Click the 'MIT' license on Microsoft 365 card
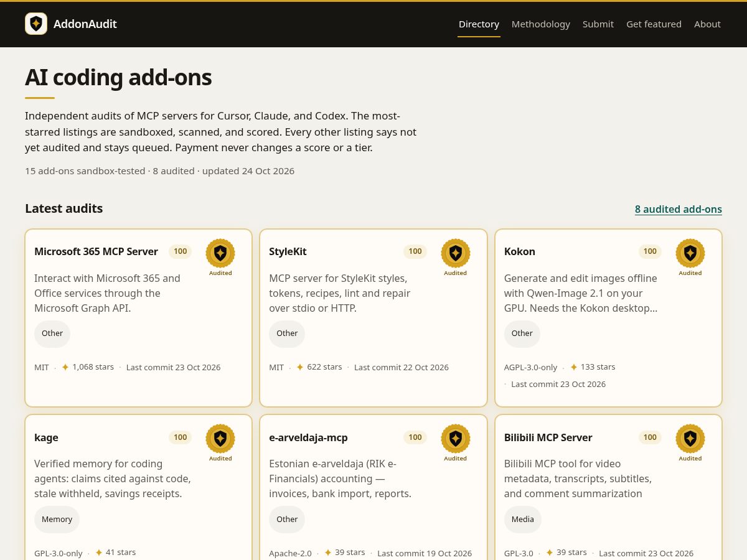Image resolution: width=747 pixels, height=560 pixels. coord(42,367)
